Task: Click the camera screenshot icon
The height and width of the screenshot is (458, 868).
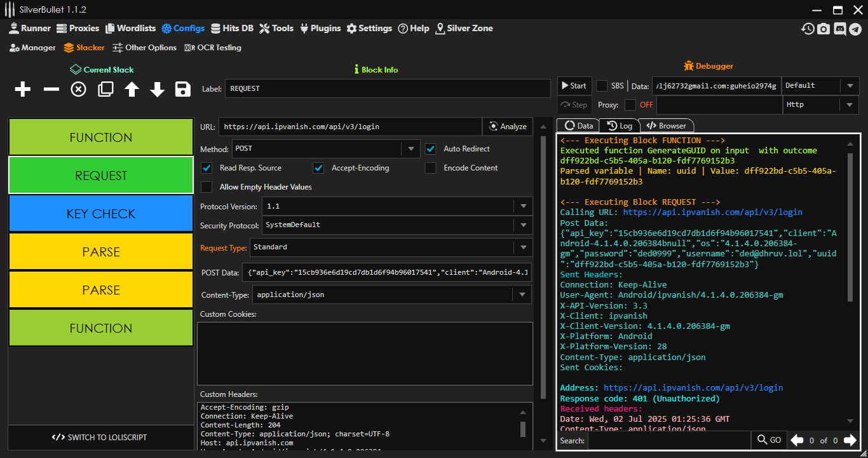Action: click(824, 29)
